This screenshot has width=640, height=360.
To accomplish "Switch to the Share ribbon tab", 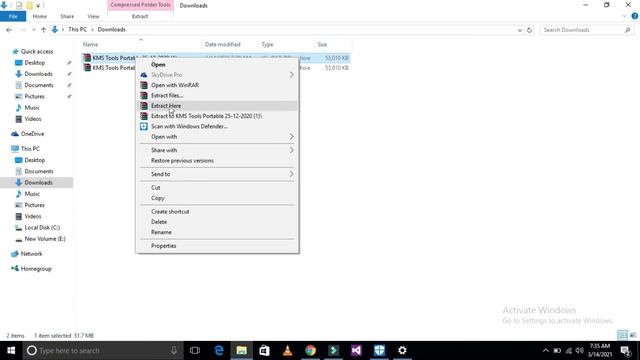I will tap(67, 16).
